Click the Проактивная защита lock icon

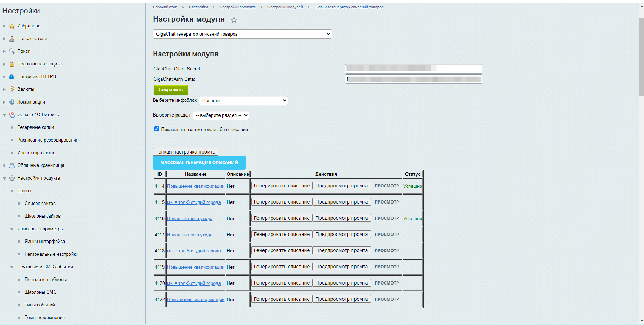[x=12, y=64]
